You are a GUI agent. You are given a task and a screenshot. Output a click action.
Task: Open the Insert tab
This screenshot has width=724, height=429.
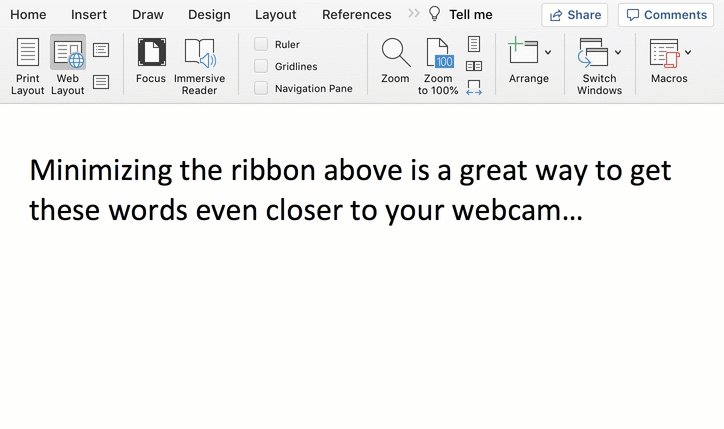(x=89, y=15)
